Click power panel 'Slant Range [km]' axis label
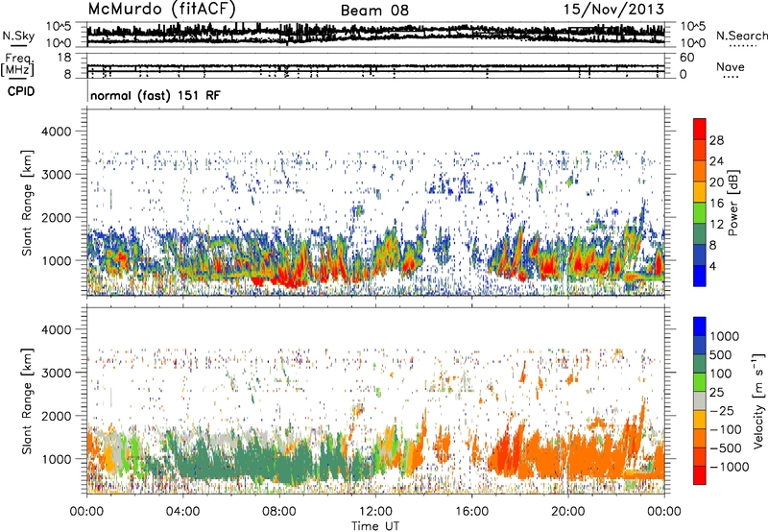 point(27,203)
